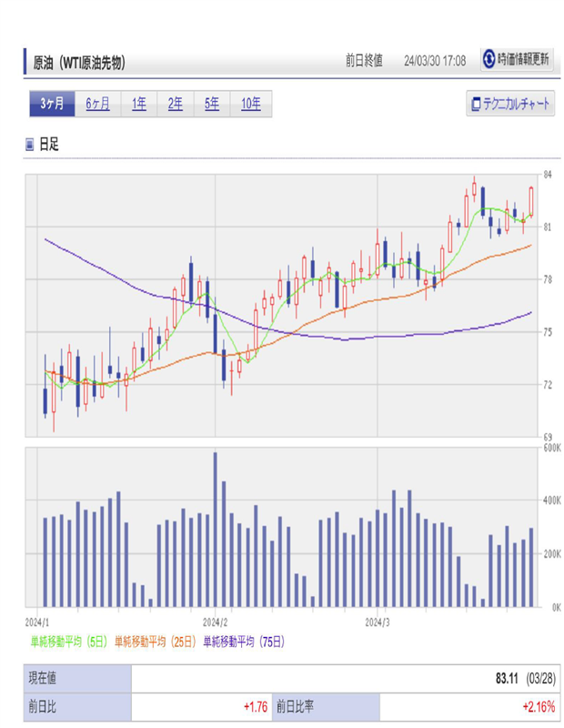Click the current value 83.11
This screenshot has height=728, width=564.
point(507,678)
